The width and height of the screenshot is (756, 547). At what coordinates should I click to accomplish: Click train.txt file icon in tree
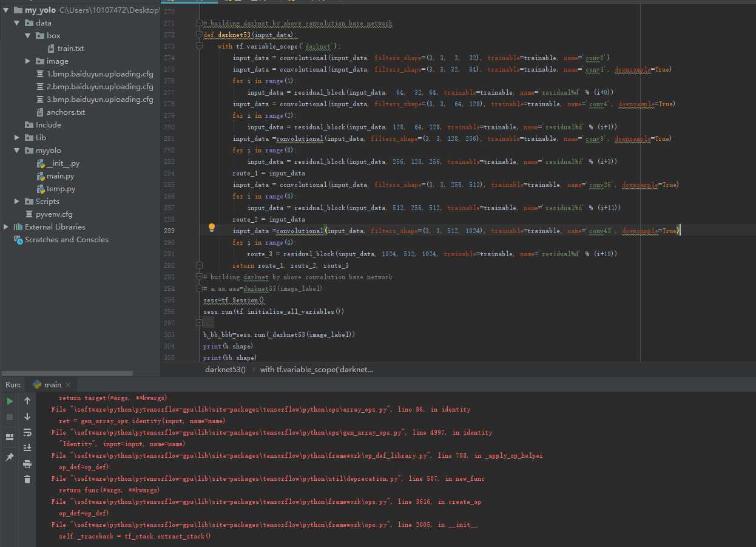pos(51,49)
